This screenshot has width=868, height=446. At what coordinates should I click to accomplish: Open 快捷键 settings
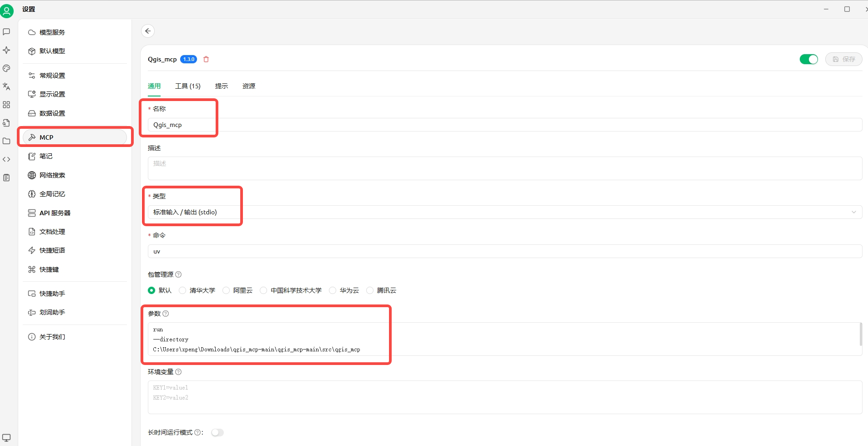(x=75, y=269)
